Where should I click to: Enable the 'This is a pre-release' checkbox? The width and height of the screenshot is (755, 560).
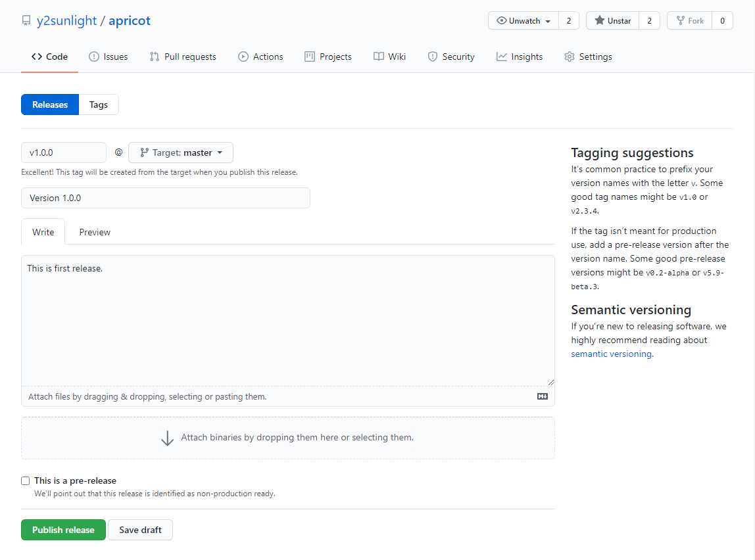pyautogui.click(x=26, y=480)
